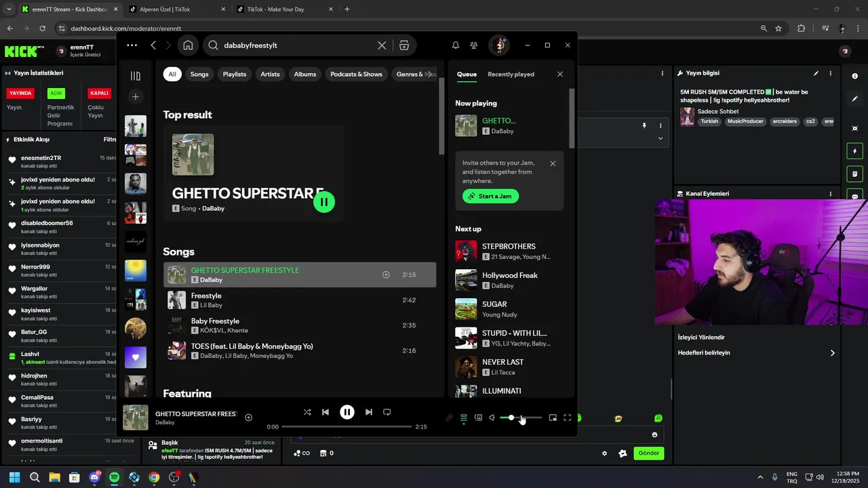The image size is (868, 488).
Task: Expand Your Library sidebar icon
Action: [x=136, y=76]
